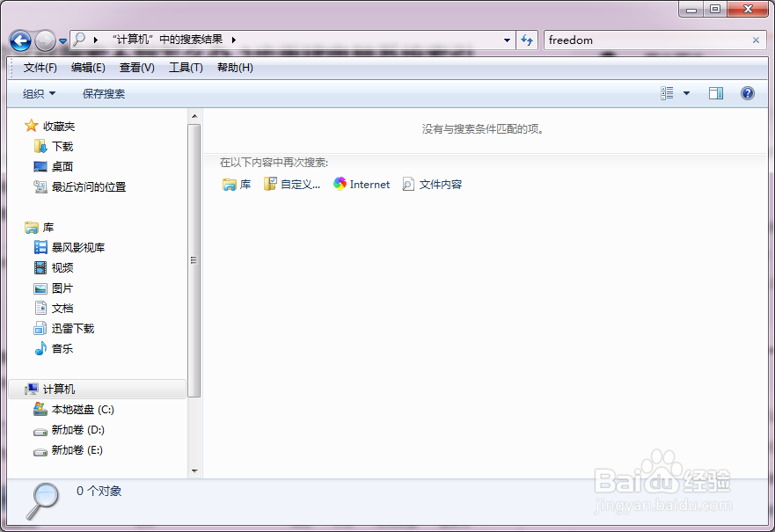
Task: Open the 下载 folder
Action: pyautogui.click(x=54, y=146)
